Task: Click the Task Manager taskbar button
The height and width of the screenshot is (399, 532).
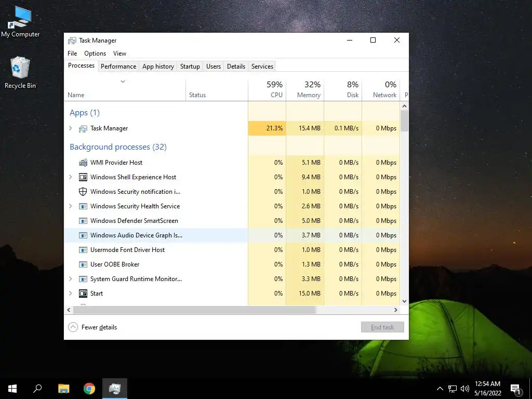Action: coord(115,389)
